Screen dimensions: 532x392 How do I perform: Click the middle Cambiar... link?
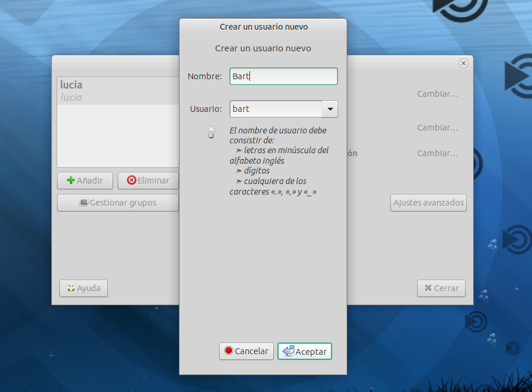tap(437, 128)
